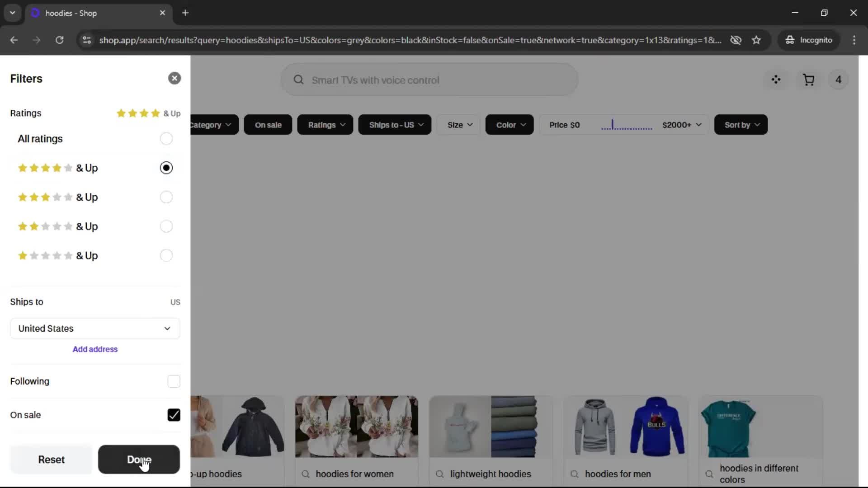
Task: Click the site information icon in address bar
Action: tap(86, 40)
